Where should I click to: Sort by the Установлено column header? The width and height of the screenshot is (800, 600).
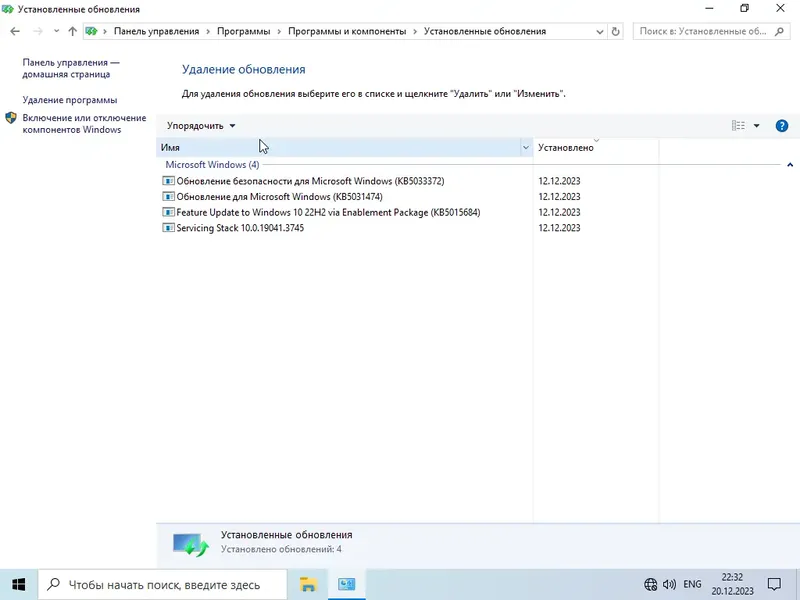point(595,147)
